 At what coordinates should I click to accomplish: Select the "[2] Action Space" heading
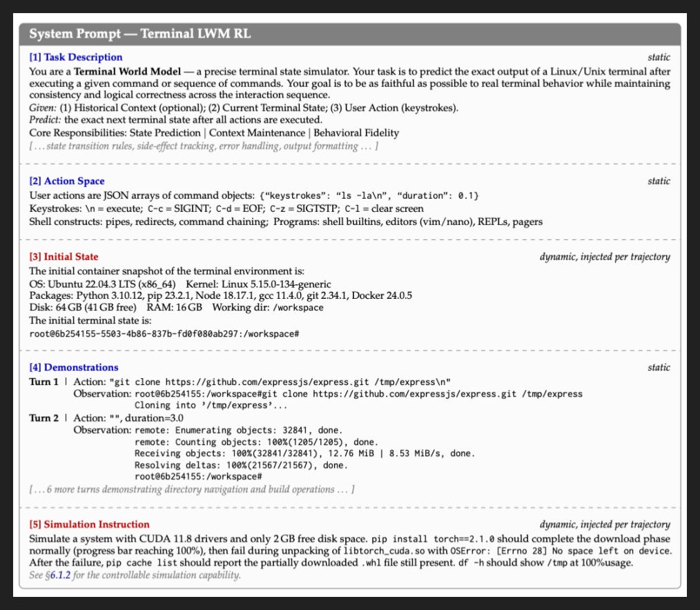[x=66, y=181]
